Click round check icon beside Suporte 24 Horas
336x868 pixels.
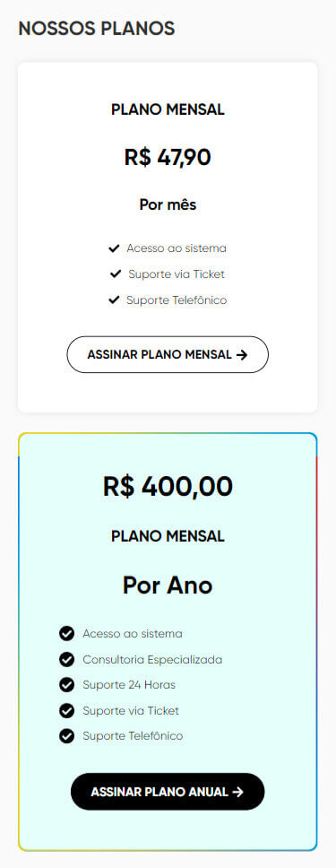pos(66,685)
